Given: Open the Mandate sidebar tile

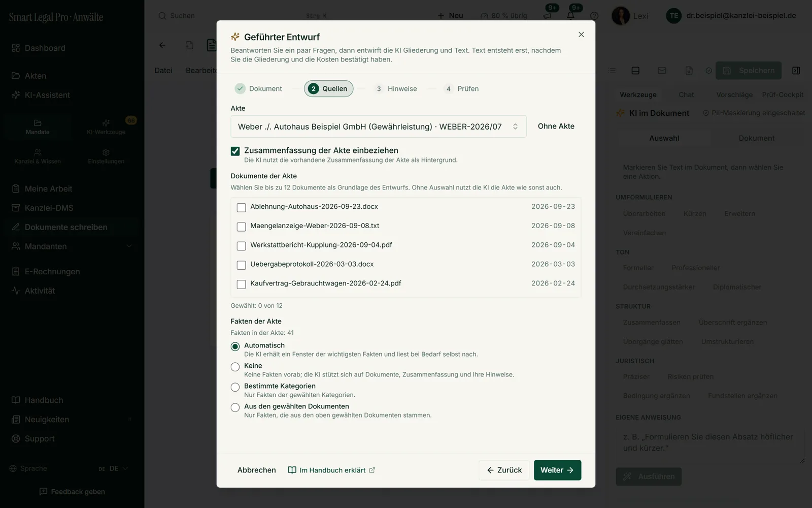Looking at the screenshot, I should tap(38, 127).
